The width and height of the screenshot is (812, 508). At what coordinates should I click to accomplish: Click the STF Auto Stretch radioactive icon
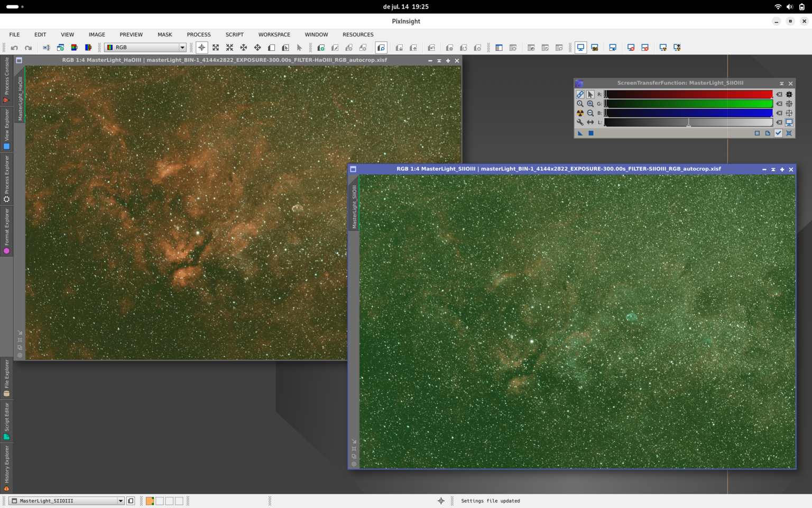click(x=580, y=113)
